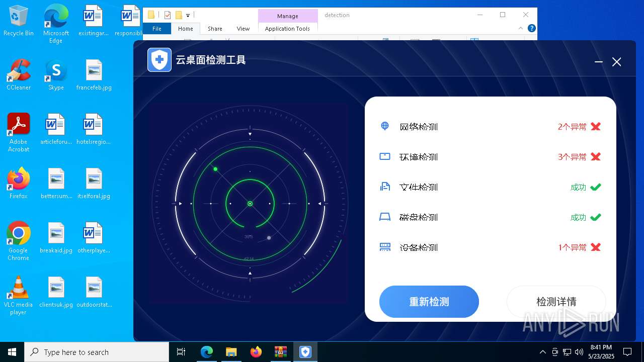Open VLC media player desktop shortcut
The height and width of the screenshot is (362, 644).
tap(19, 296)
